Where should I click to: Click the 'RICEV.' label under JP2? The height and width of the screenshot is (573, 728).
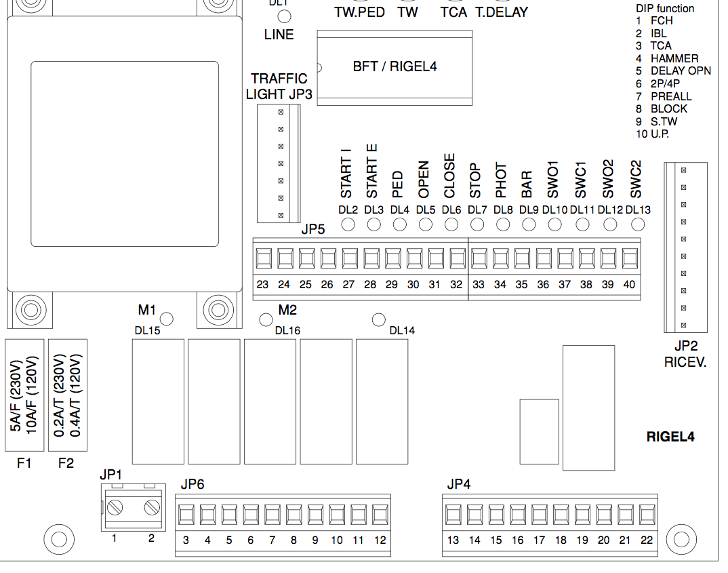coord(685,362)
